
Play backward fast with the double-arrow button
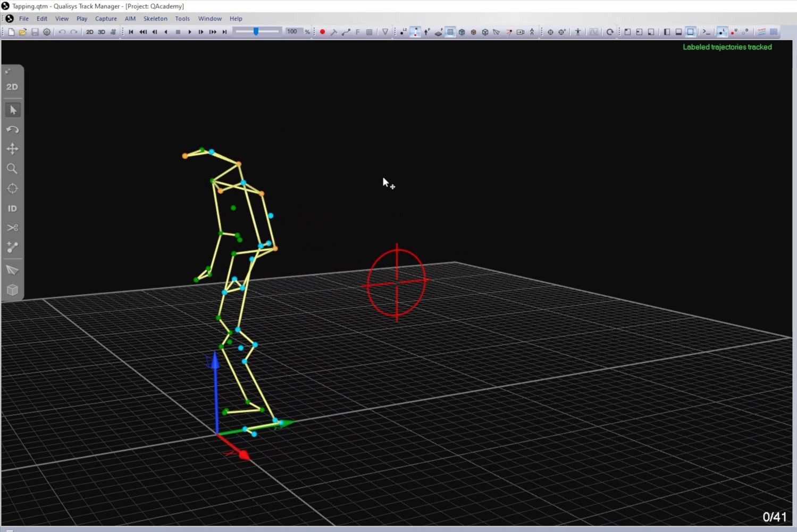click(143, 32)
